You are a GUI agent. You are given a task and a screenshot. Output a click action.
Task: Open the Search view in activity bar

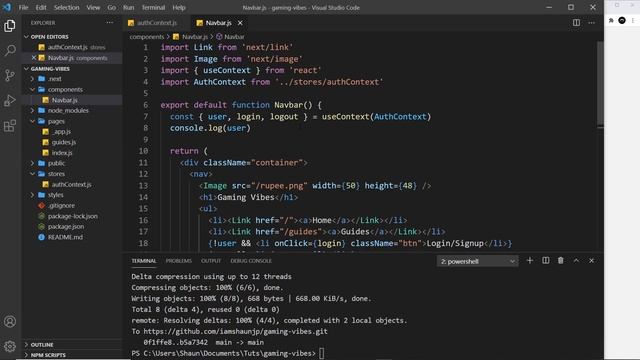pos(10,51)
